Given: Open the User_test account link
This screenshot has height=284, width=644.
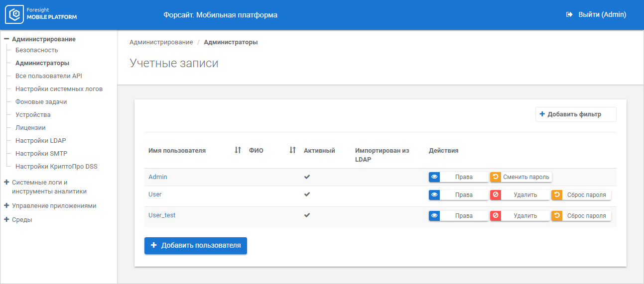Looking at the screenshot, I should pos(162,215).
